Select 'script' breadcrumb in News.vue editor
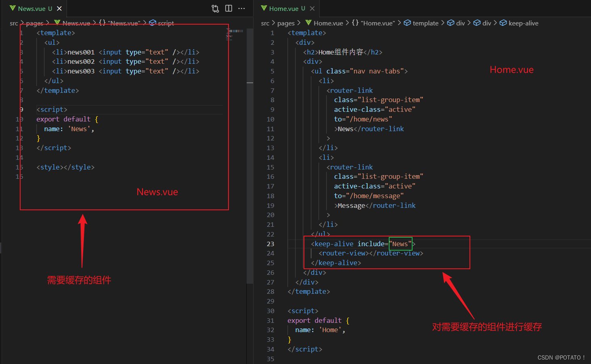Screen dimensions: 591x364 166,23
